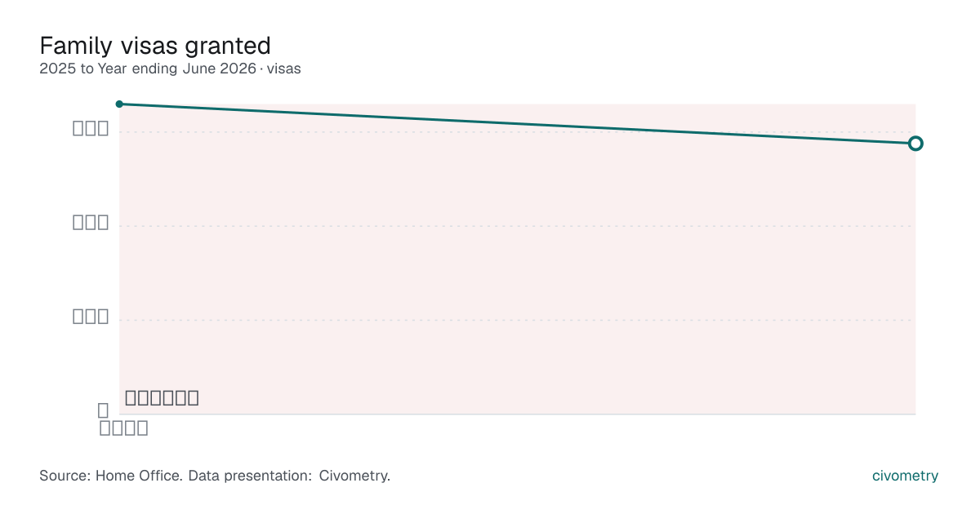This screenshot has height=514, width=980.
Task: Click the civometry logo text
Action: point(905,476)
